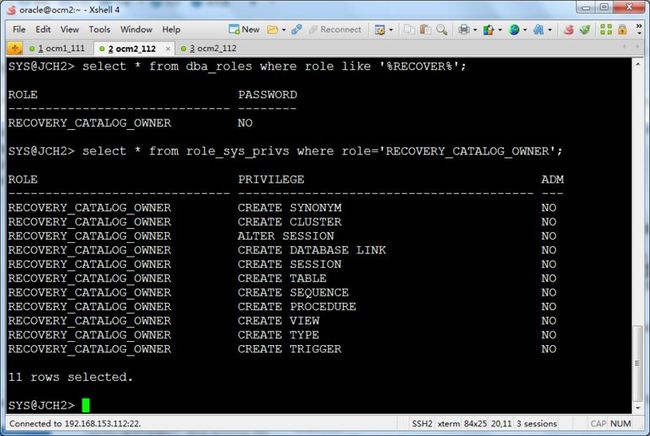Image resolution: width=650 pixels, height=436 pixels.
Task: Expand the properties dropdown arrow
Action: (391, 30)
